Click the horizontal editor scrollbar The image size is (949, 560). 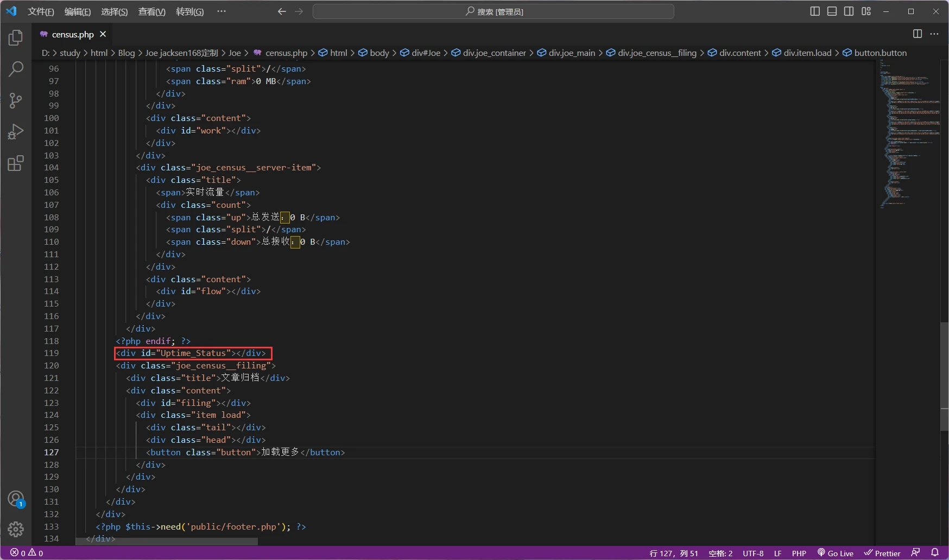coord(166,542)
